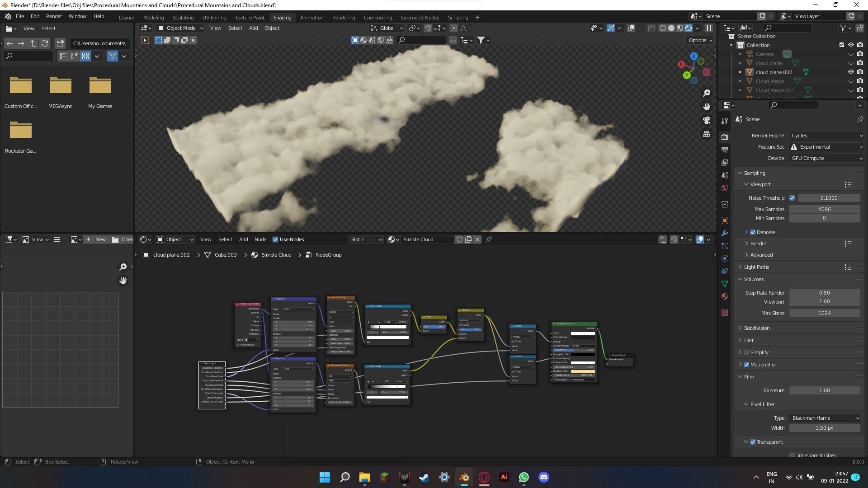Screen dimensions: 868x488
Task: Enable the Simplify checkbox
Action: [746, 352]
